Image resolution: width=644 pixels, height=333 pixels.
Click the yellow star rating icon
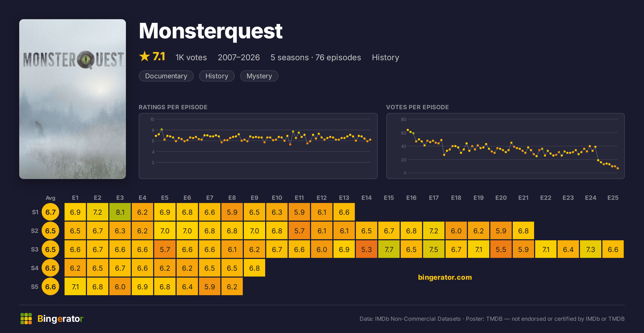pos(145,56)
